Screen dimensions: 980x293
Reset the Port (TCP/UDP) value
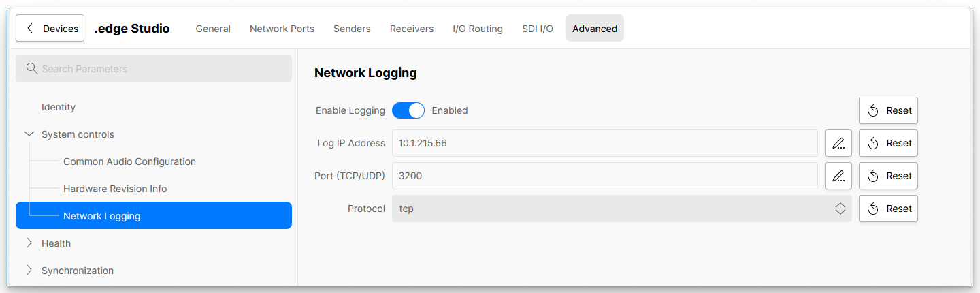coord(888,176)
